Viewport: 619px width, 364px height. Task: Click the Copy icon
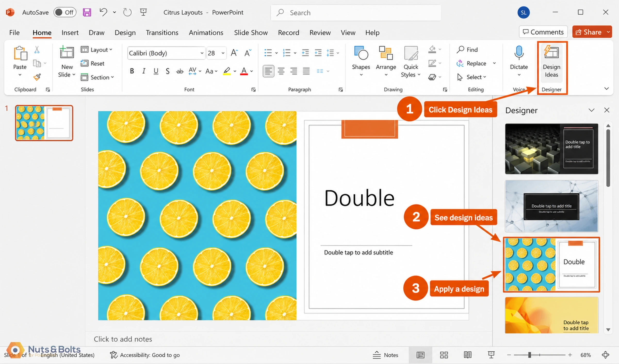coord(37,63)
